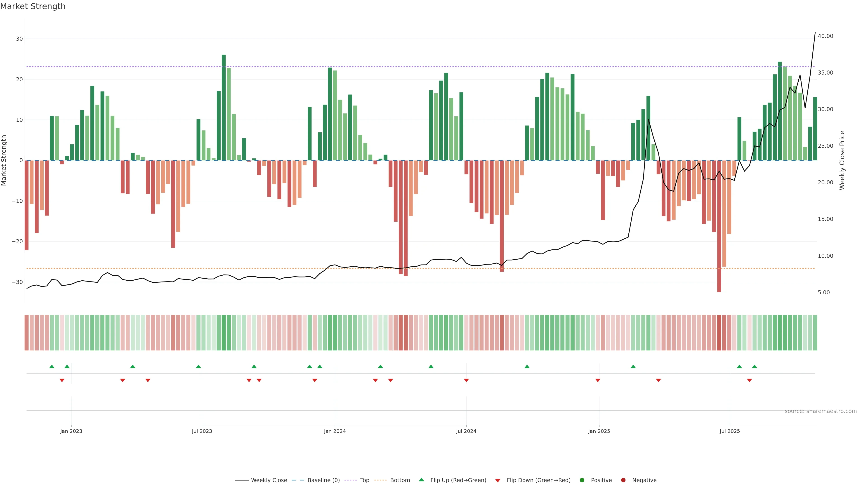Click the last red flip-down marker on timeline
The width and height of the screenshot is (868, 488).
[x=749, y=380]
